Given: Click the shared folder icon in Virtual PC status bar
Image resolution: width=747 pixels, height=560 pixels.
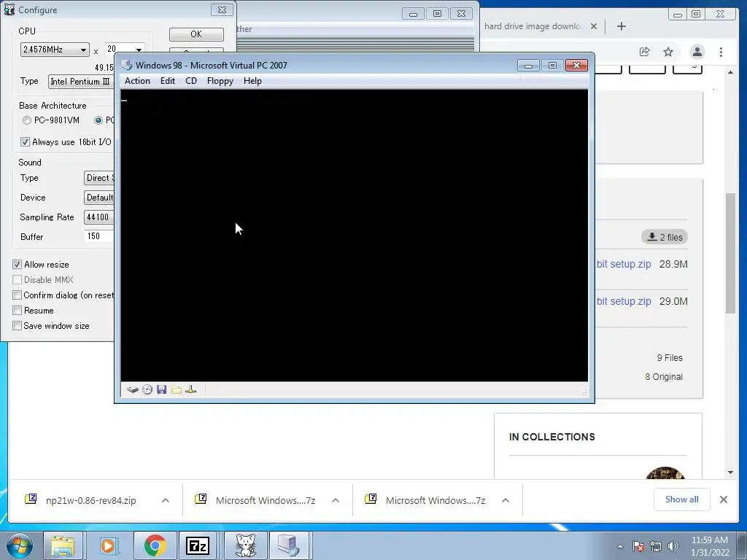Looking at the screenshot, I should pos(177,389).
